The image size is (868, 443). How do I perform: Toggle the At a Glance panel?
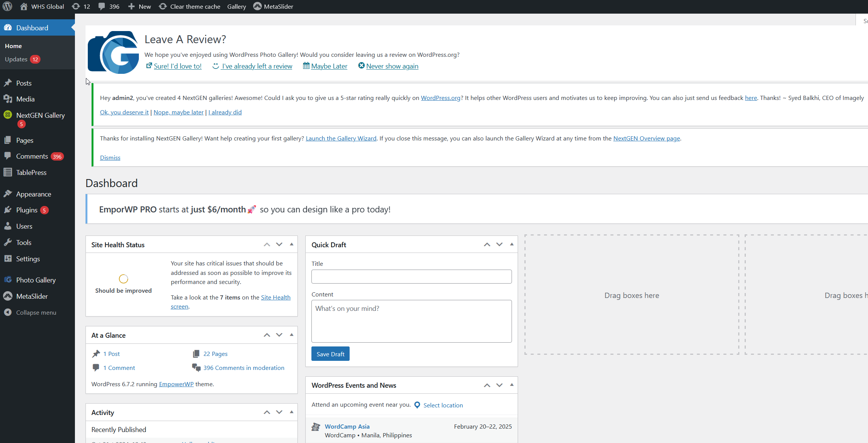click(291, 335)
